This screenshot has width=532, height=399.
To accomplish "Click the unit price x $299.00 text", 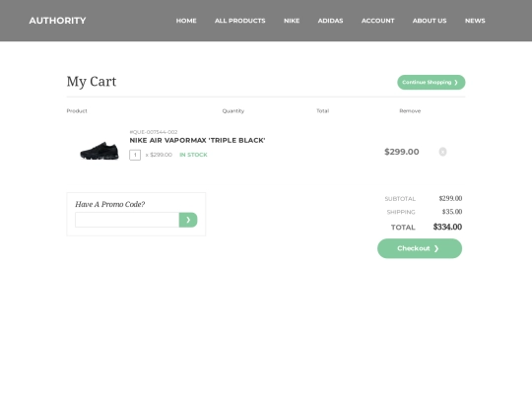I will (159, 155).
